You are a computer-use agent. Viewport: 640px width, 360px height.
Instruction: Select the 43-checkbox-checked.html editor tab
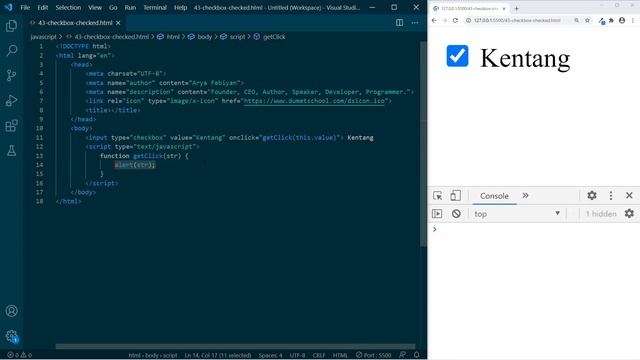point(75,23)
